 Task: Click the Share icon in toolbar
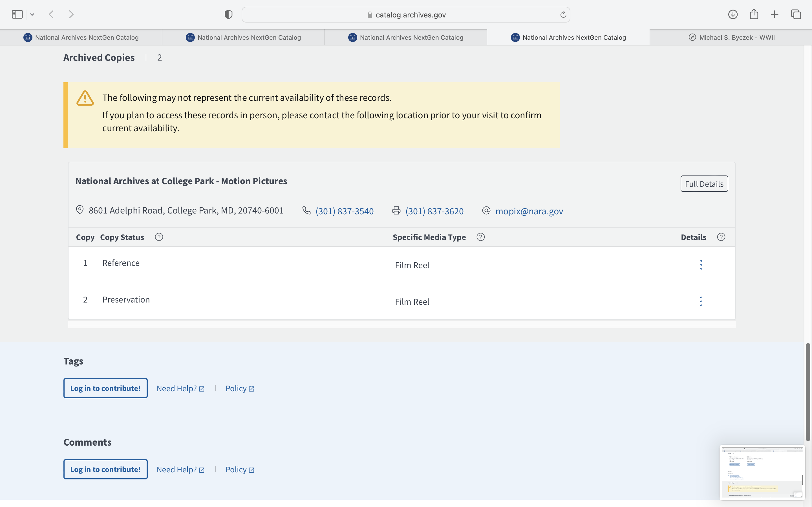(754, 14)
